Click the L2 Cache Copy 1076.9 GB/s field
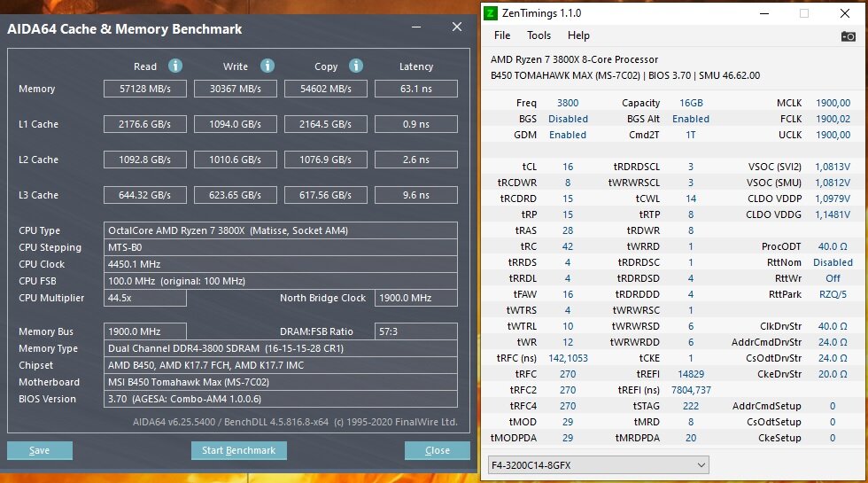Screen dimensions: 868x483 (326, 160)
